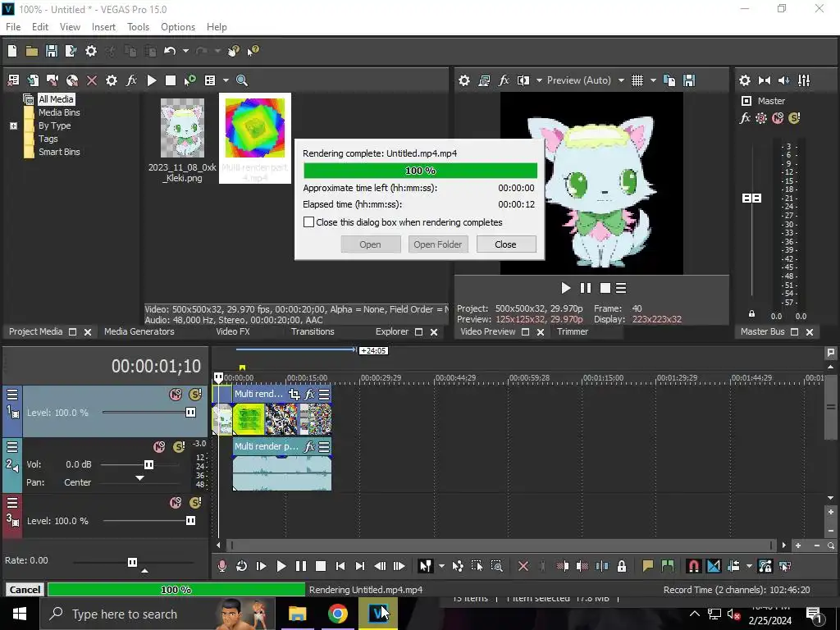This screenshot has height=630, width=840.
Task: Open a project with the folder icon
Action: point(32,51)
